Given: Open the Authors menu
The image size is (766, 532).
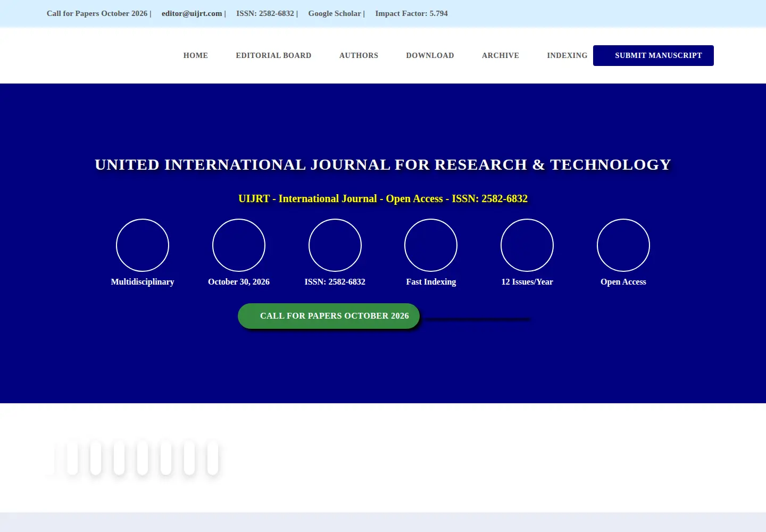Looking at the screenshot, I should click(359, 55).
